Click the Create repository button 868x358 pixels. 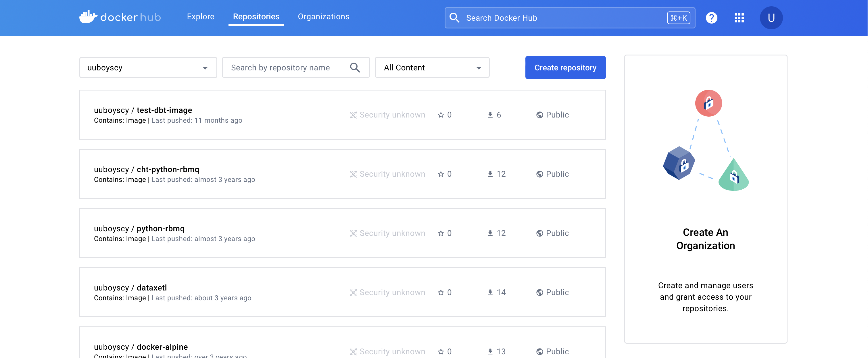point(565,68)
